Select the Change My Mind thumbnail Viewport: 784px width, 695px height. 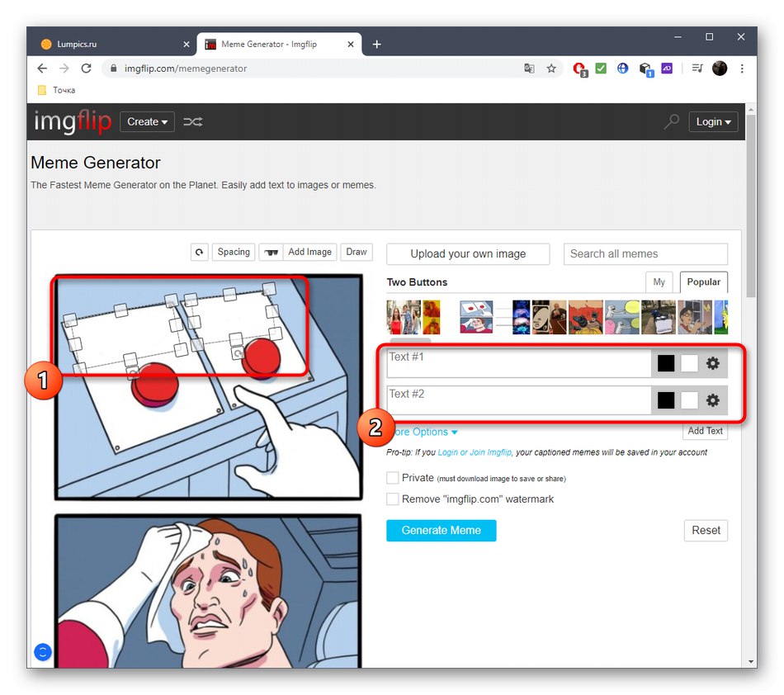[x=659, y=317]
